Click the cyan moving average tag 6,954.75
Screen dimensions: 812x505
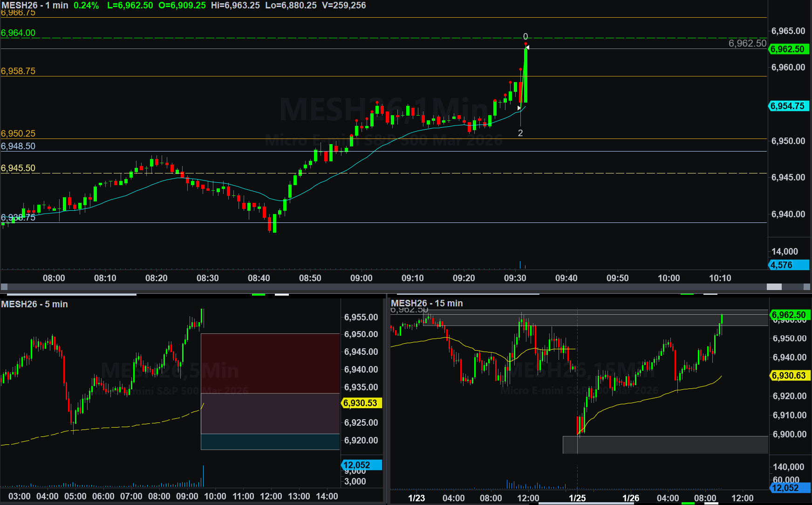pos(788,106)
